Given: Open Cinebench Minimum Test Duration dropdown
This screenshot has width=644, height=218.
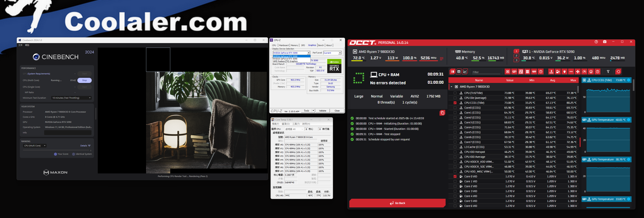Looking at the screenshot, I should click(x=71, y=98).
